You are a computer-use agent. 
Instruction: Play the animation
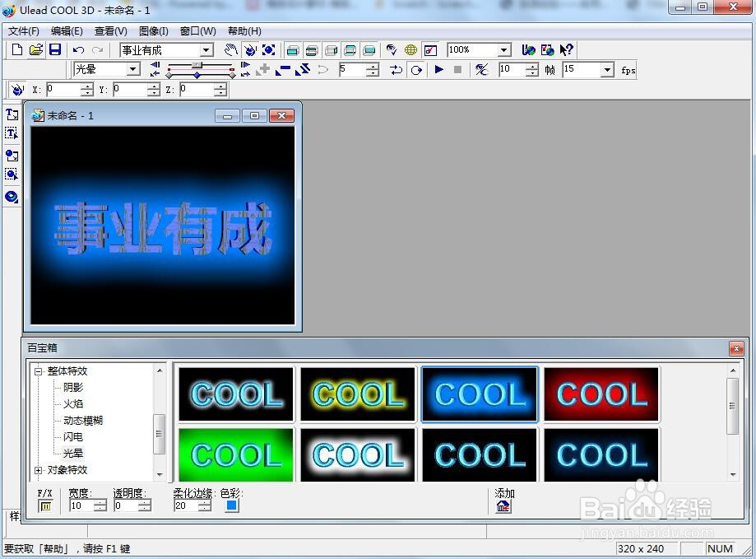pos(438,69)
